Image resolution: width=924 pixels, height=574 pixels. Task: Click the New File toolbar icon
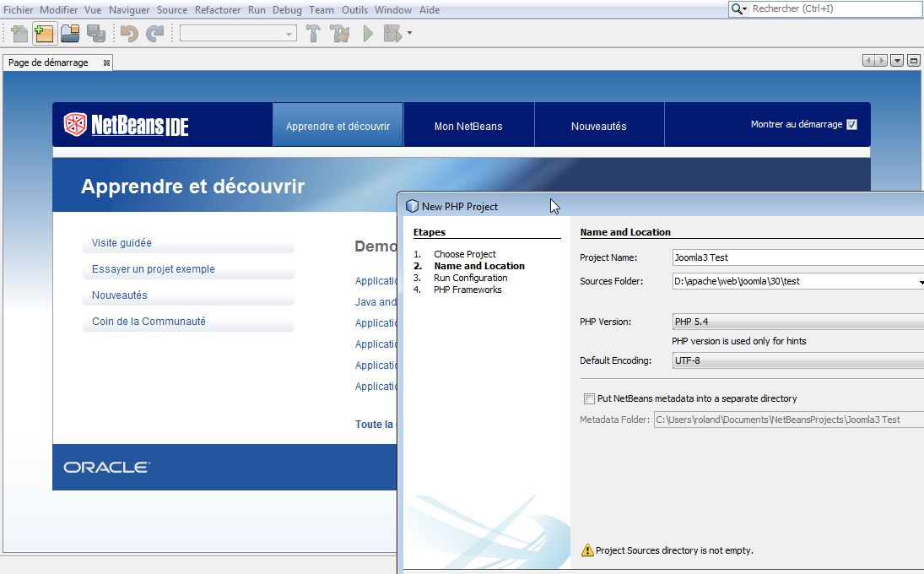19,34
